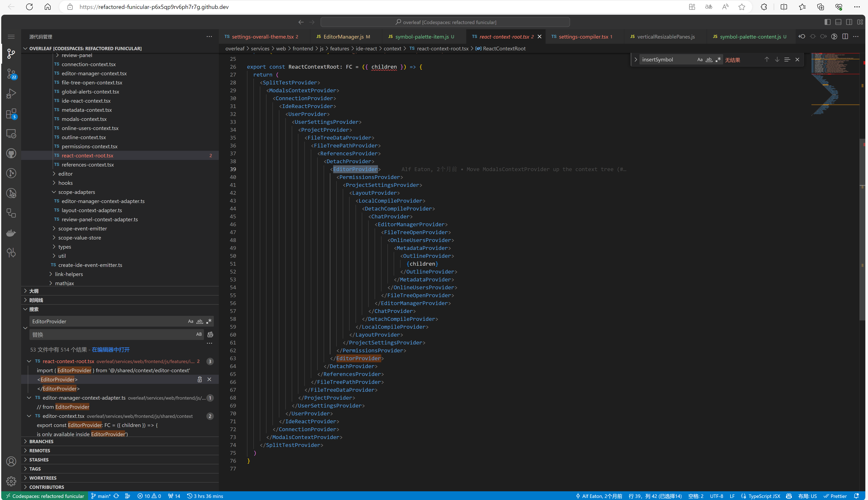Viewport: 868px width, 500px height.
Task: Click Codespaces: refactored funicular remote indicator
Action: pos(45,496)
